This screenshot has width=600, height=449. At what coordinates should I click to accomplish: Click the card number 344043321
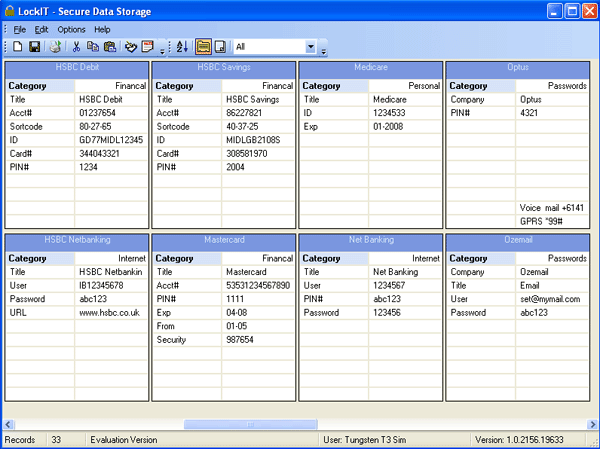click(x=99, y=154)
